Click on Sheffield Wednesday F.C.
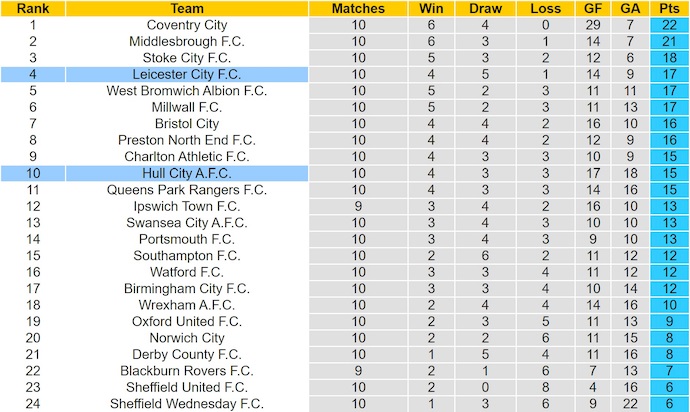This screenshot has width=690, height=412. (186, 403)
